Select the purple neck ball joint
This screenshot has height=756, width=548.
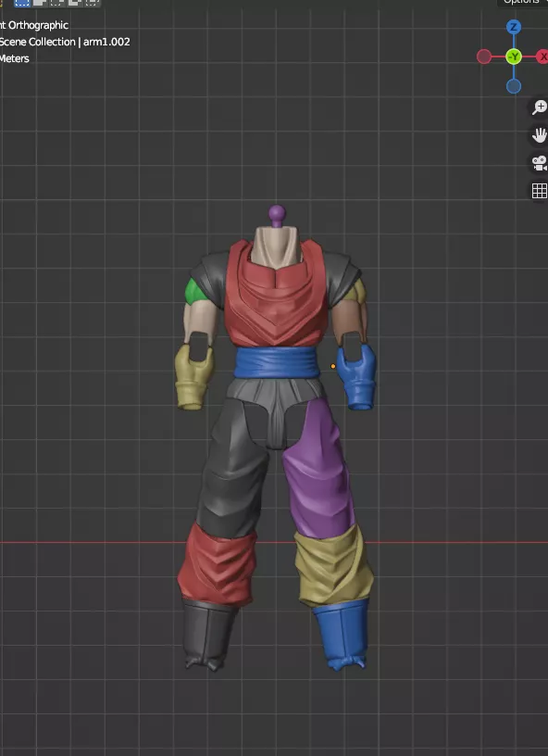click(277, 212)
